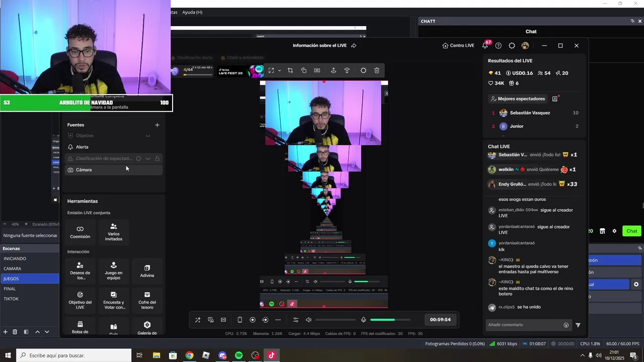Open the Objetivo del LIVE tool

(x=80, y=301)
